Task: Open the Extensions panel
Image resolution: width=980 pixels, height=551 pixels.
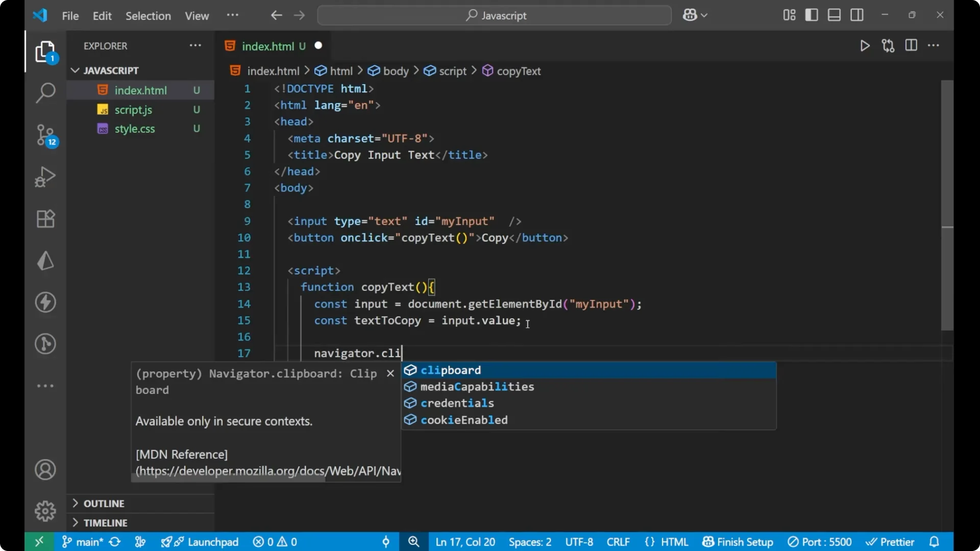Action: [x=45, y=218]
